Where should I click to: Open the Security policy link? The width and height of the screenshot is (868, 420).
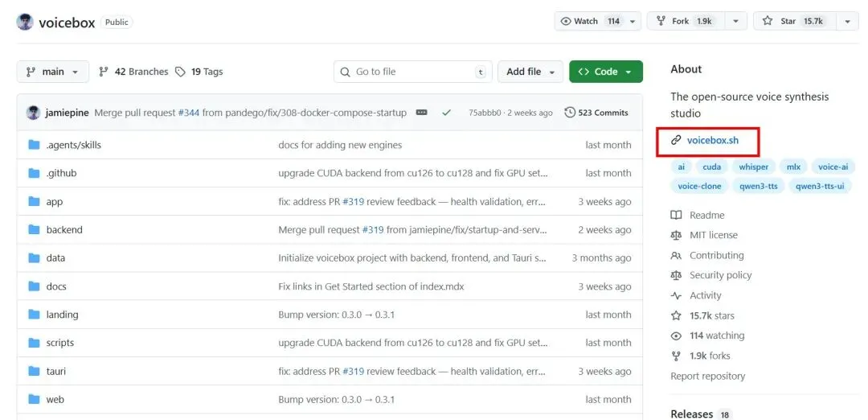pyautogui.click(x=720, y=275)
